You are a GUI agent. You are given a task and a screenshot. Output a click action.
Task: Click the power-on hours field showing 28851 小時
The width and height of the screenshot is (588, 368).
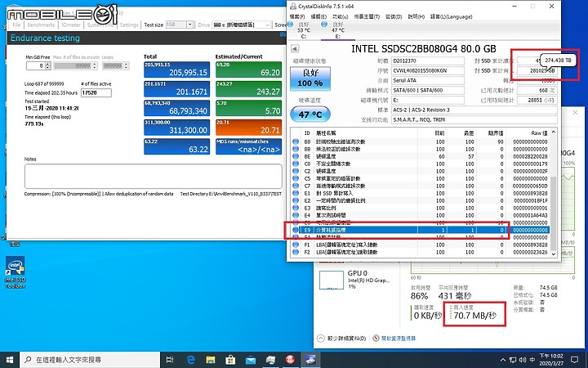[537, 100]
